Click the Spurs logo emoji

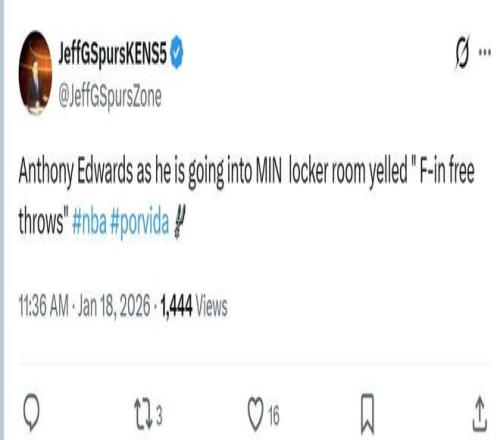pos(180,221)
